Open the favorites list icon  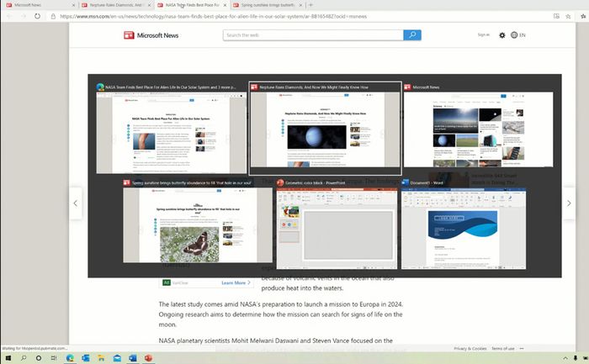tap(583, 16)
